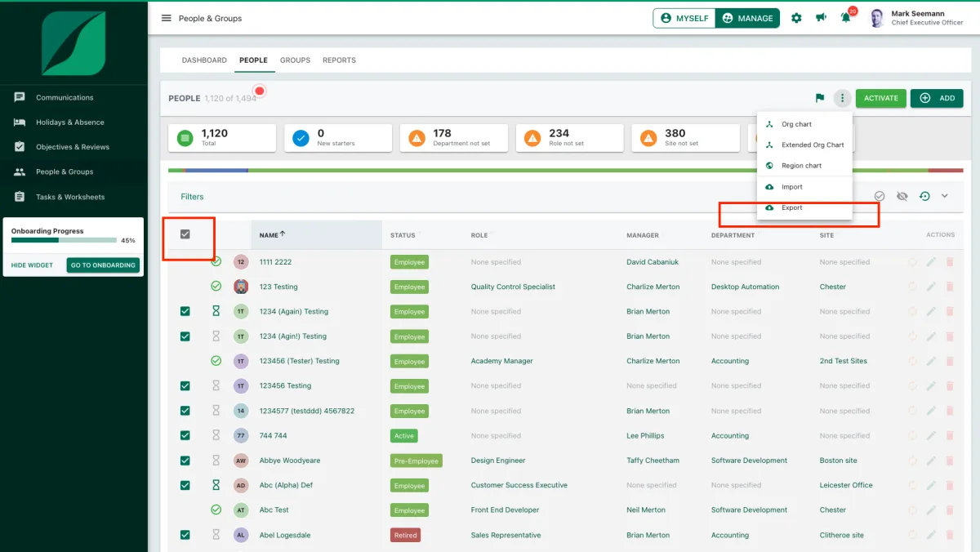The width and height of the screenshot is (980, 552).
Task: Open the Filters link
Action: point(192,197)
